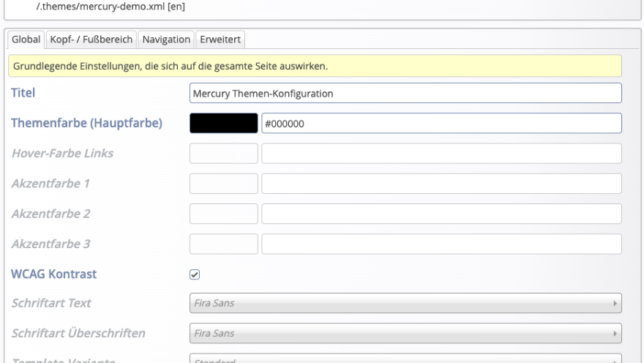
Task: Open the Akzentfarbe 3 color swatch
Action: (x=223, y=244)
